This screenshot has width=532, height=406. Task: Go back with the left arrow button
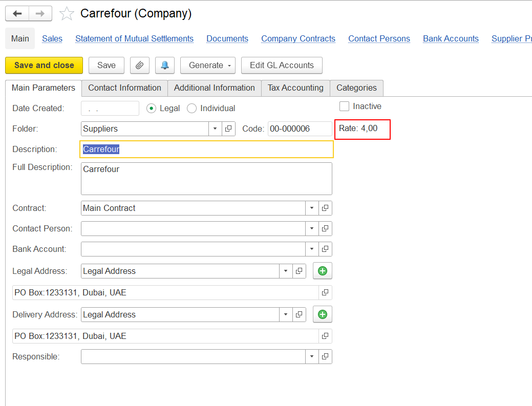coord(17,13)
